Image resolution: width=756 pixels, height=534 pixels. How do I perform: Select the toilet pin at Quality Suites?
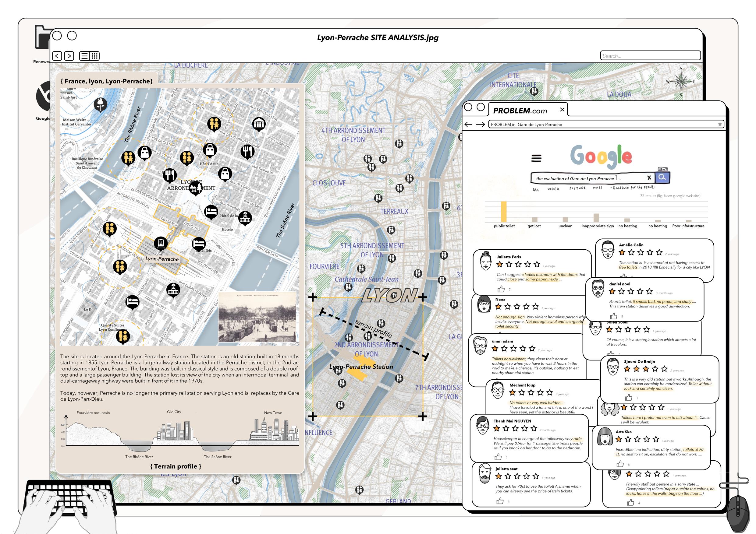pyautogui.click(x=123, y=337)
